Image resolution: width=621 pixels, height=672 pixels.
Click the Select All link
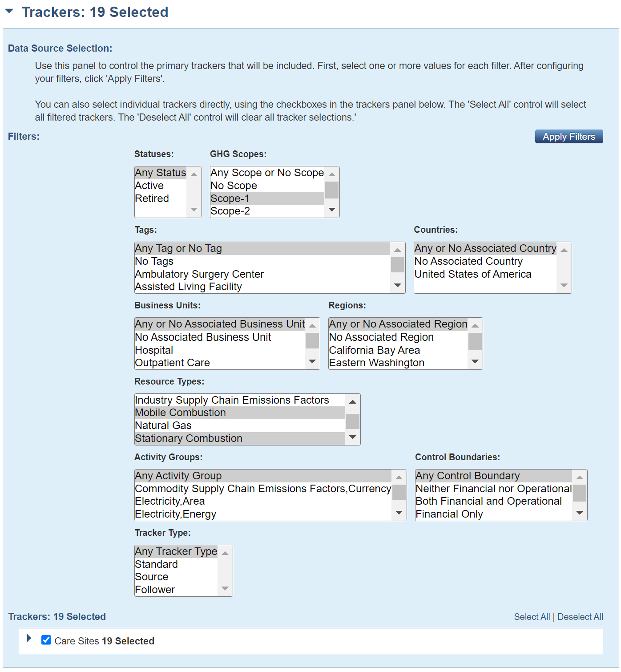pos(532,617)
